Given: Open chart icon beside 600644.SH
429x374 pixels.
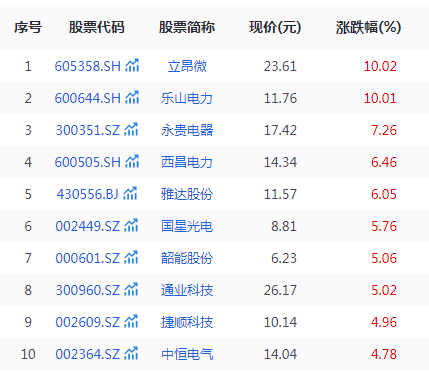Looking at the screenshot, I should pos(132,97).
